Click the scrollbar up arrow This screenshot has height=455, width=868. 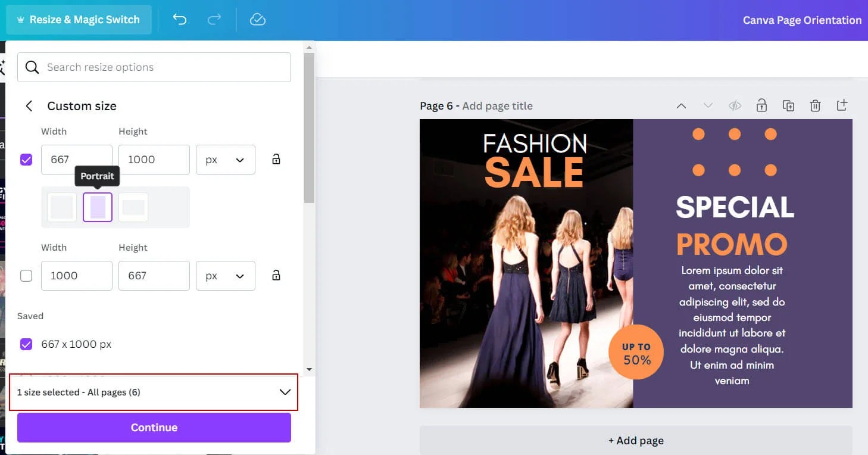[308, 46]
